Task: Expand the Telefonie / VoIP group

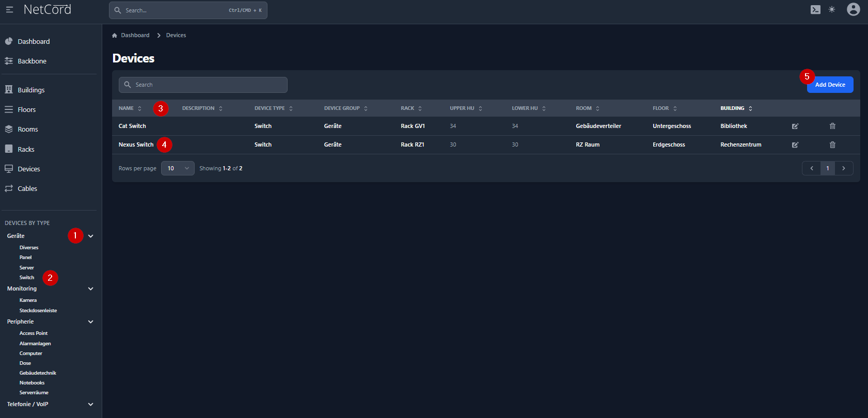Action: 91,405
